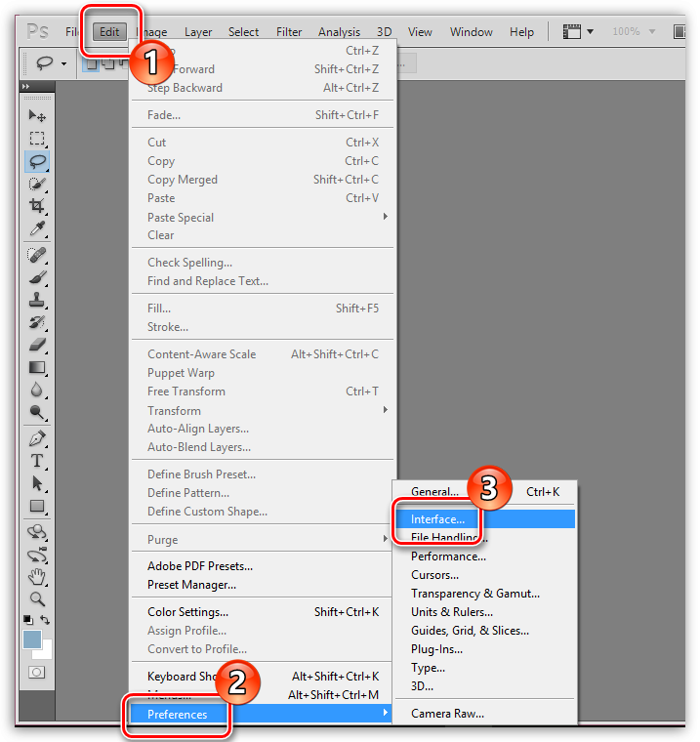Expand the Transform submenu
Viewport: 700px width, 742px height.
pyautogui.click(x=386, y=410)
